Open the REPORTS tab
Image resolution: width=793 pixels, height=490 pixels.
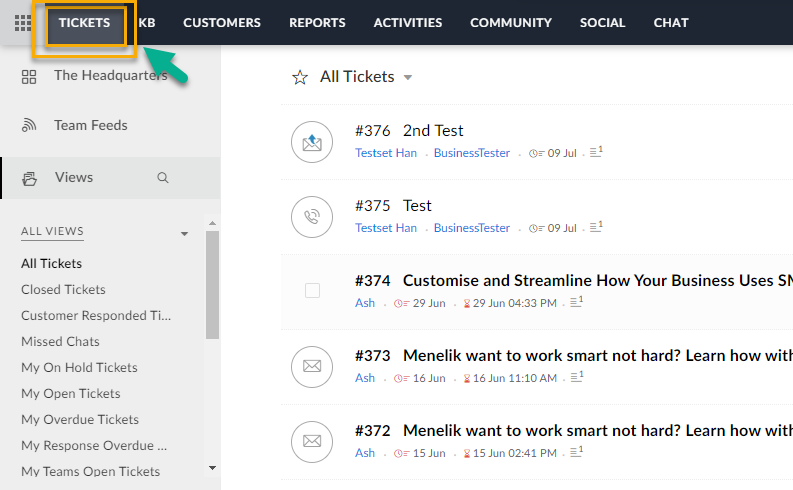pyautogui.click(x=317, y=23)
